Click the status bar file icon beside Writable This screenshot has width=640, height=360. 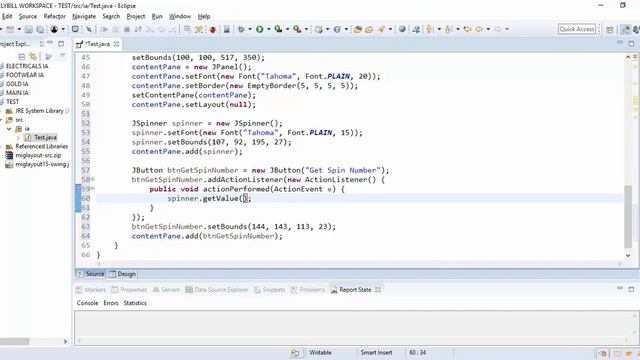(295, 353)
